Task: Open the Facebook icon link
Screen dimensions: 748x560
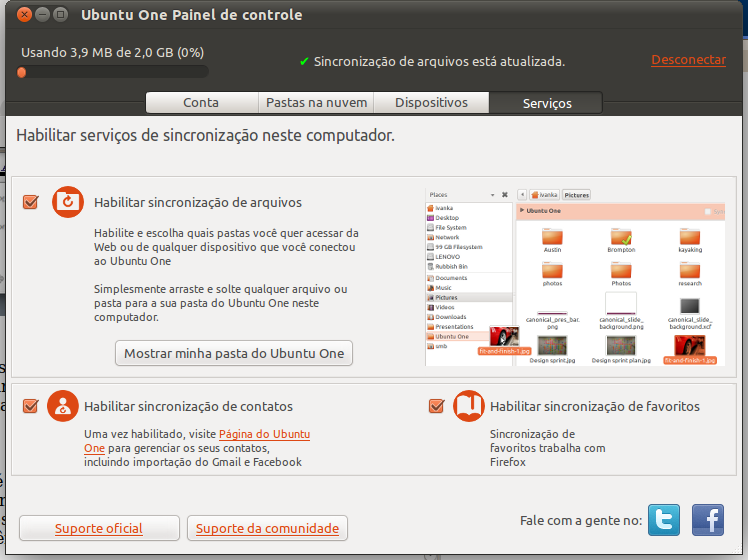Action: (707, 520)
